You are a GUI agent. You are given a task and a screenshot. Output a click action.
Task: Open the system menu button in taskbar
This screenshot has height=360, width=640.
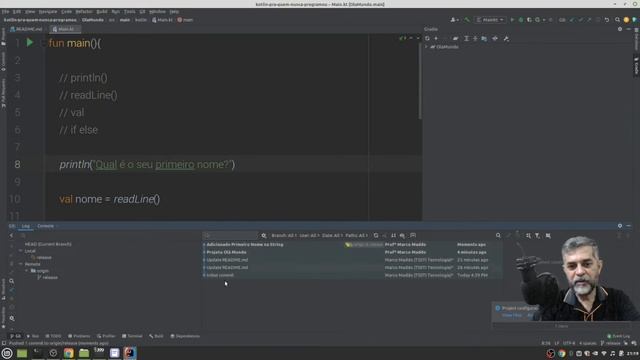click(x=7, y=353)
